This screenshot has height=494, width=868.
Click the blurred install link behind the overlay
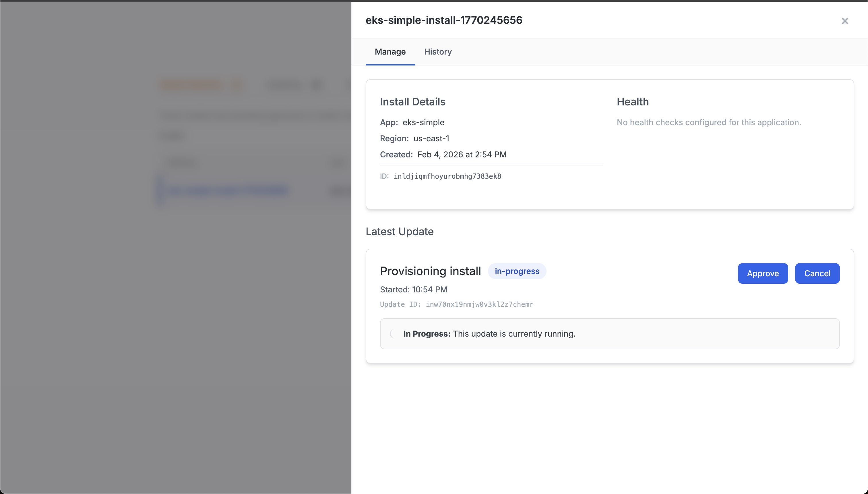[228, 191]
